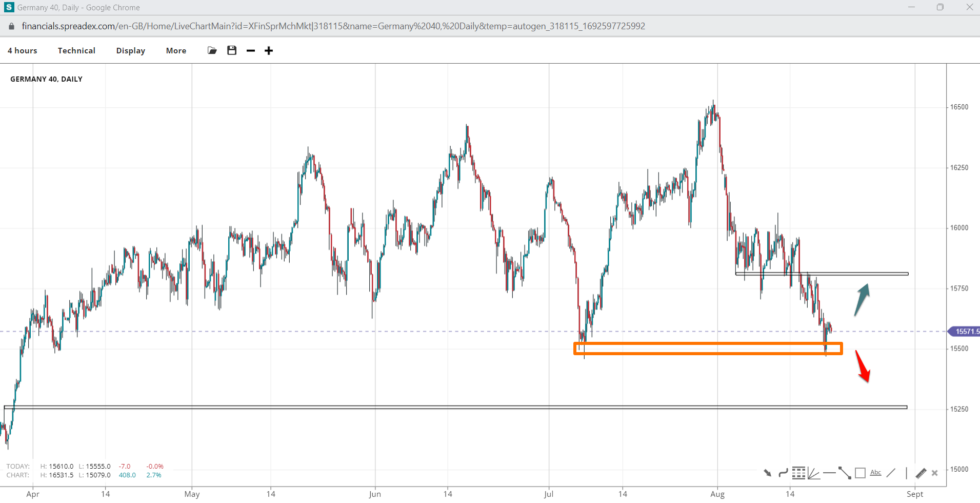This screenshot has width=980, height=503.
Task: Open the Technical menu
Action: point(76,50)
